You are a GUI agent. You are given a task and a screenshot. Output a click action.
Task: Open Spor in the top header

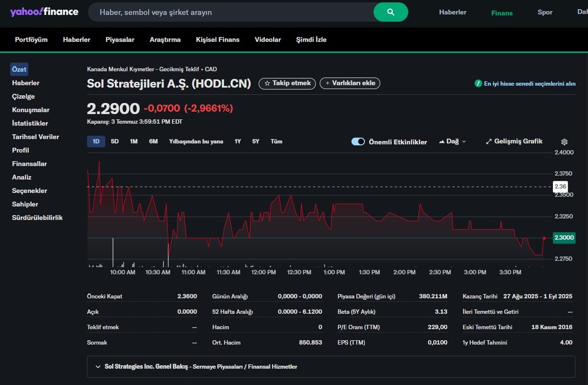[545, 12]
